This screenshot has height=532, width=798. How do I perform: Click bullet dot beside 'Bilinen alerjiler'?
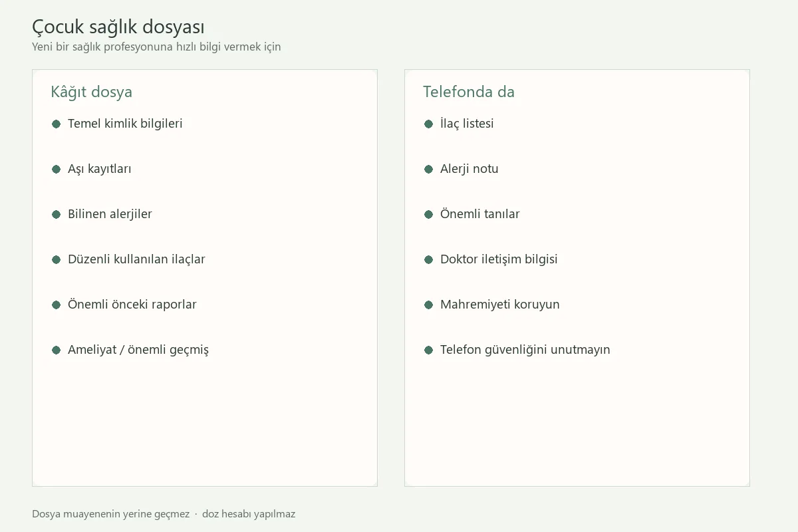57,214
